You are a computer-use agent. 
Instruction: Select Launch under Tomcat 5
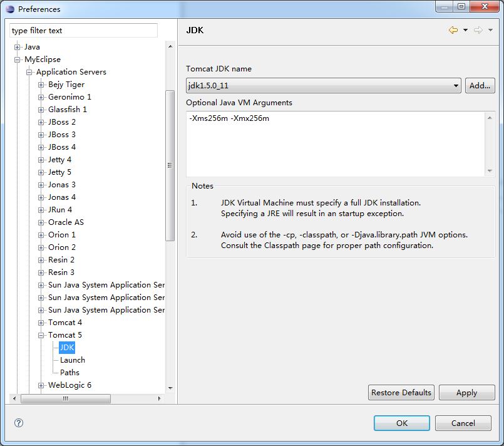[x=73, y=360]
